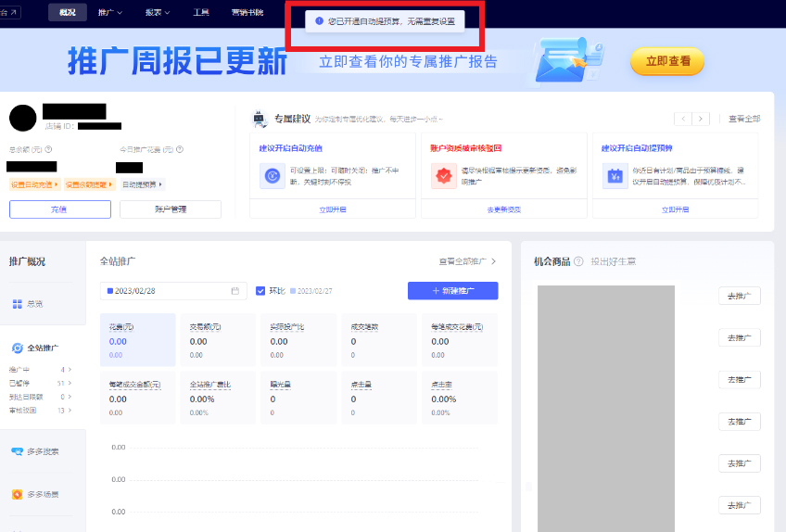
Task: Select the 每笔成交金额(元) metric card
Action: (138, 398)
